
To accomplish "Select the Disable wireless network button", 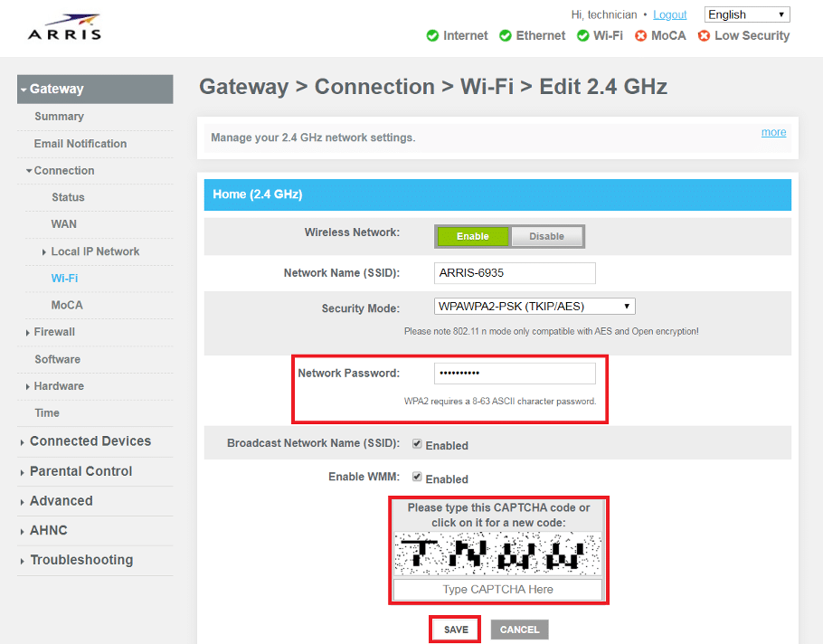I will point(546,236).
